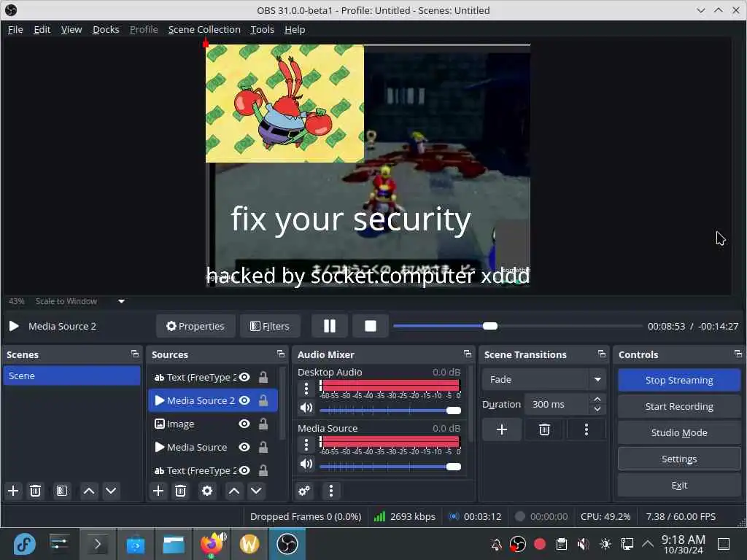Pop out the Scenes dock
The height and width of the screenshot is (560, 747).
tap(135, 354)
